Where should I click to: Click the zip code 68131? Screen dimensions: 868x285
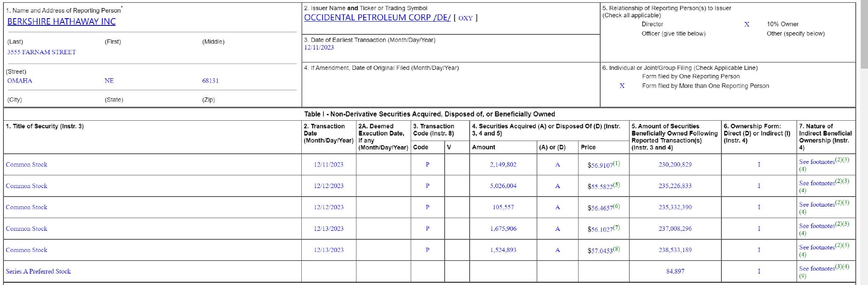coord(210,80)
